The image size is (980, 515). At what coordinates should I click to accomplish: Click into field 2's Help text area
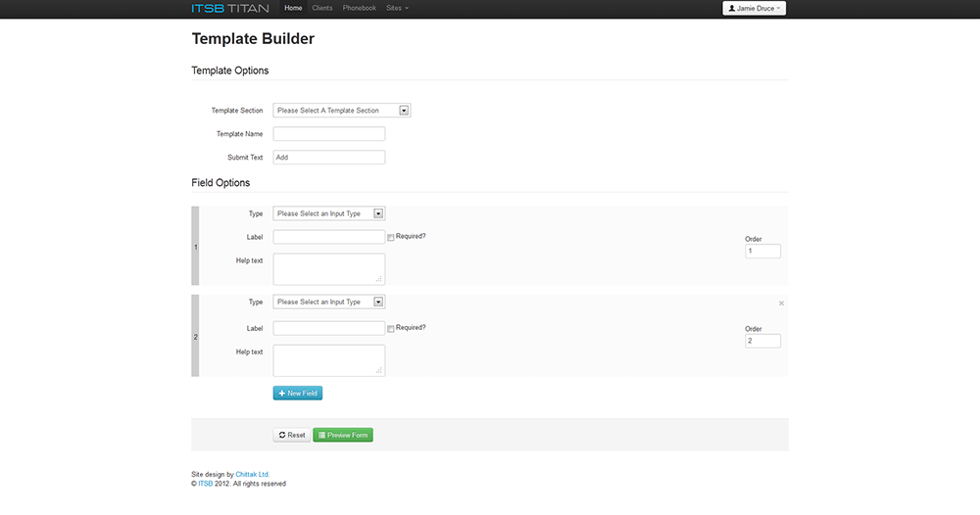(x=328, y=359)
